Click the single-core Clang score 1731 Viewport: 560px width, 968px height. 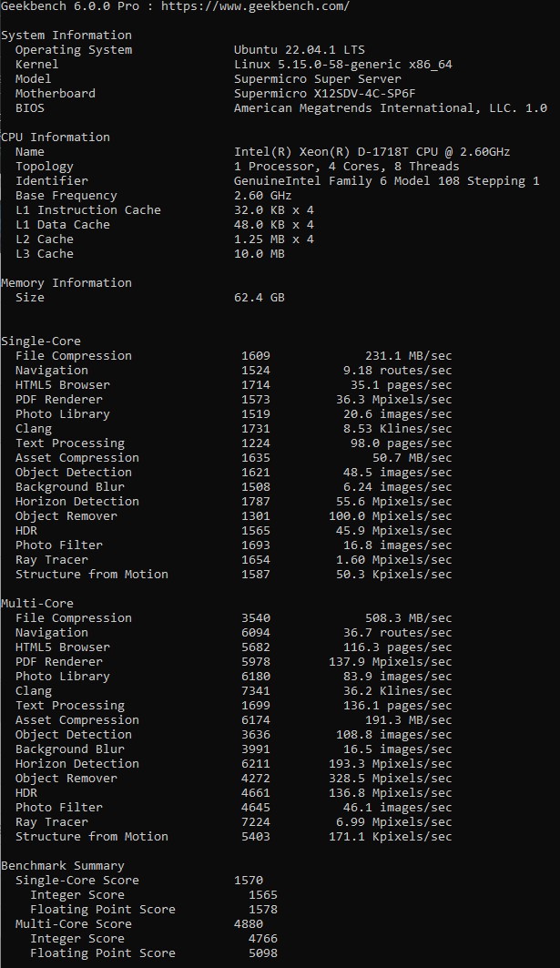click(x=256, y=429)
